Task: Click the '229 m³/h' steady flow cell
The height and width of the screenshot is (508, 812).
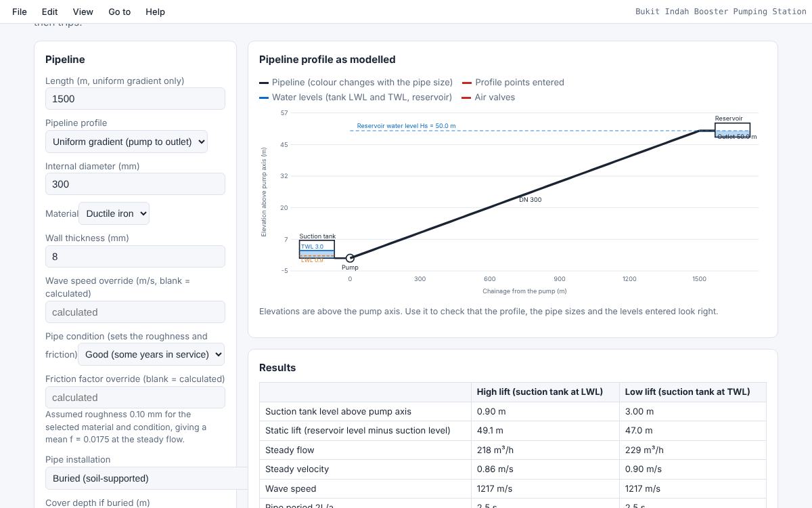Action: point(693,450)
